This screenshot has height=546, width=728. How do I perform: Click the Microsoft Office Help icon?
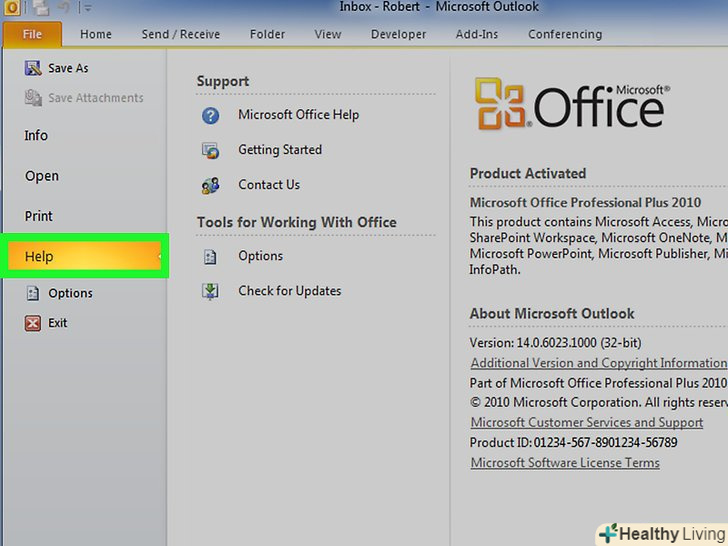click(x=210, y=115)
